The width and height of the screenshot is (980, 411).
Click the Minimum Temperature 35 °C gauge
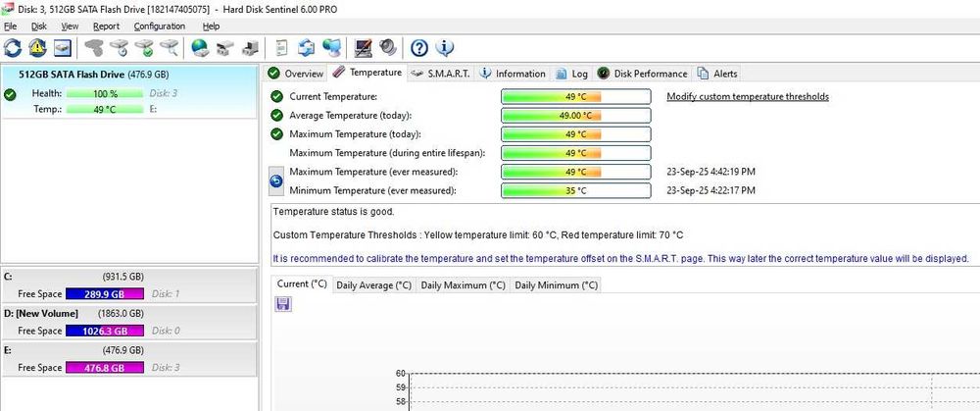click(x=575, y=190)
